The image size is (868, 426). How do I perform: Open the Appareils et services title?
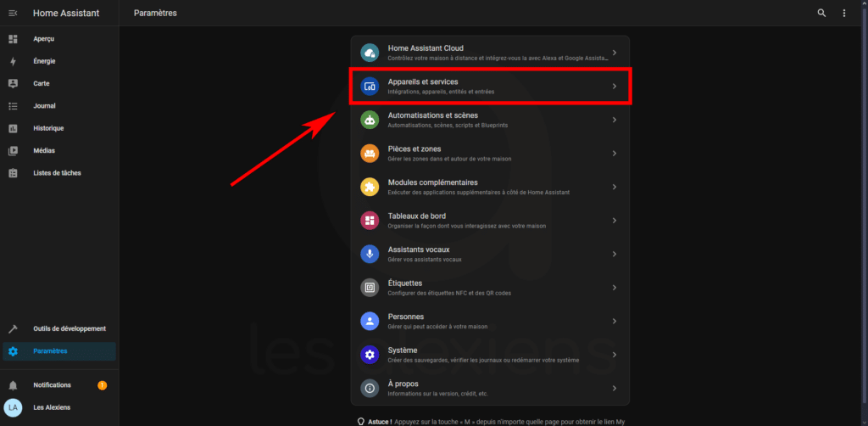tap(423, 82)
